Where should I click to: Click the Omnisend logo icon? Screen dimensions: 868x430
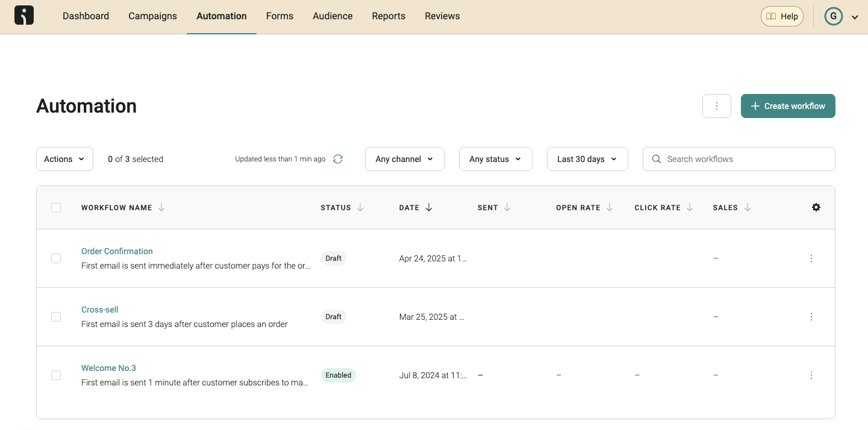(x=24, y=16)
